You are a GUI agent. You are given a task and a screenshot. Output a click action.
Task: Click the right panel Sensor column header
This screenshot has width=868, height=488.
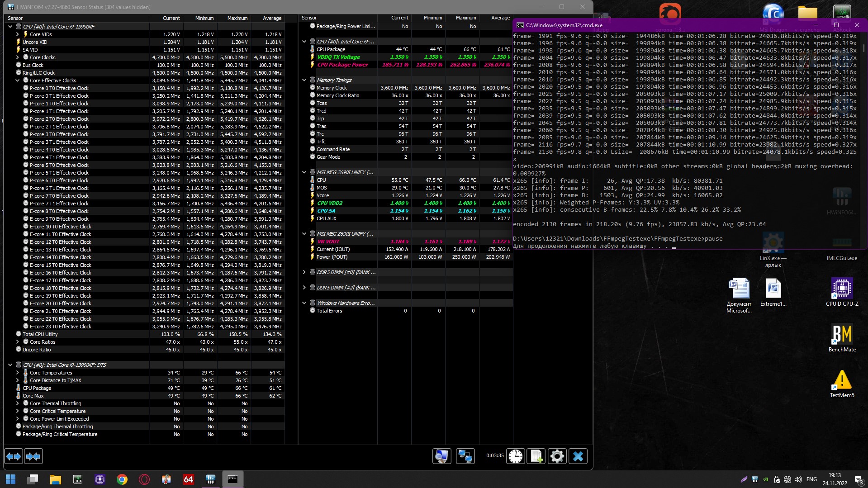click(x=338, y=18)
